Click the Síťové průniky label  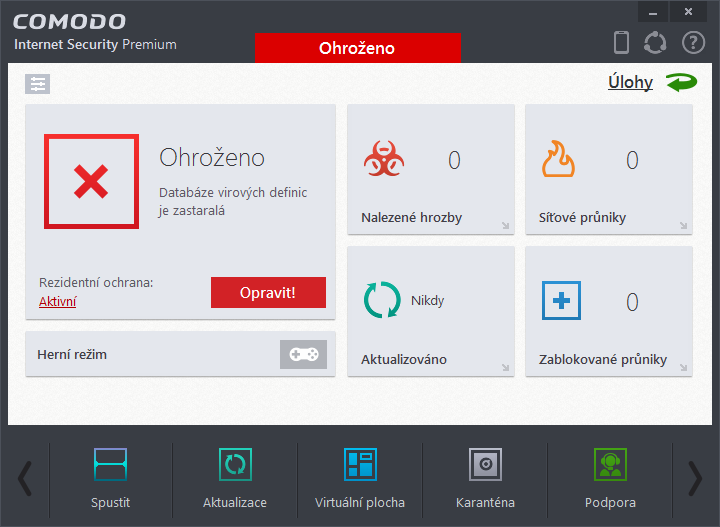[582, 218]
